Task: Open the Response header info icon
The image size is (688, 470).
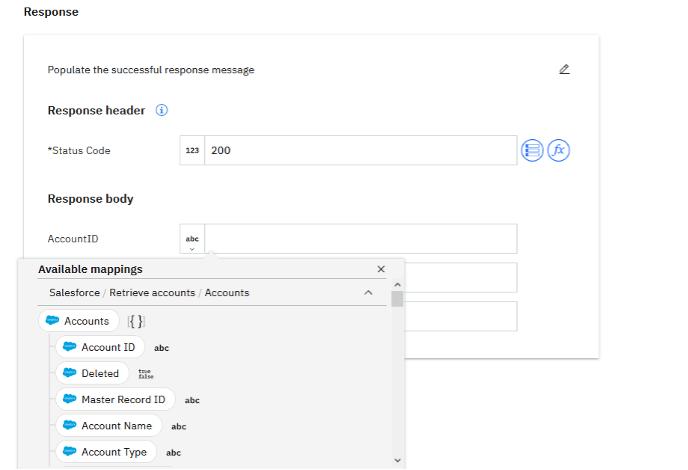Action: tap(161, 110)
